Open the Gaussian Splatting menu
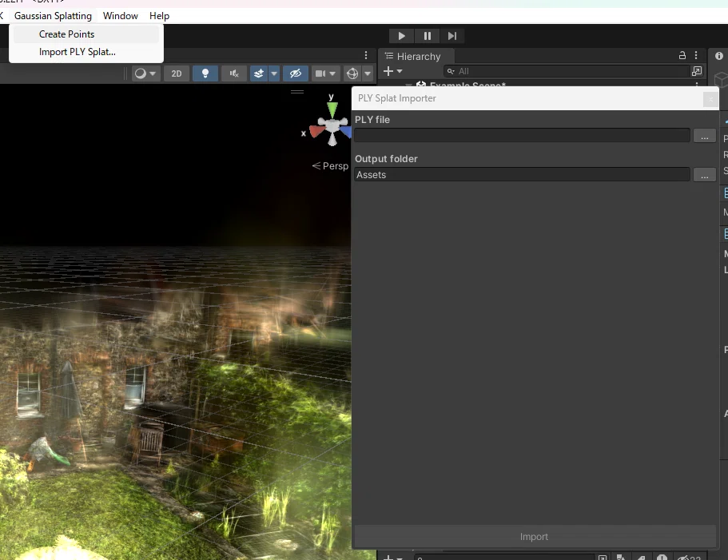This screenshot has height=560, width=728. coord(53,16)
